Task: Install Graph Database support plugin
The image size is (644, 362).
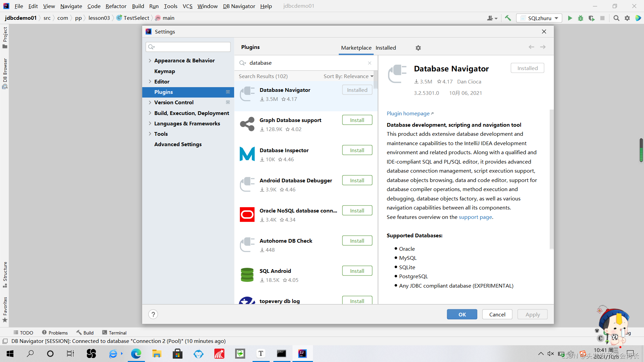Action: click(x=357, y=120)
